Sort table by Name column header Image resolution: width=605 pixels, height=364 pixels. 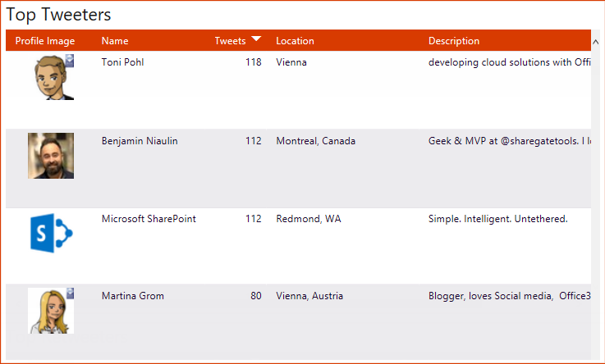coord(115,41)
